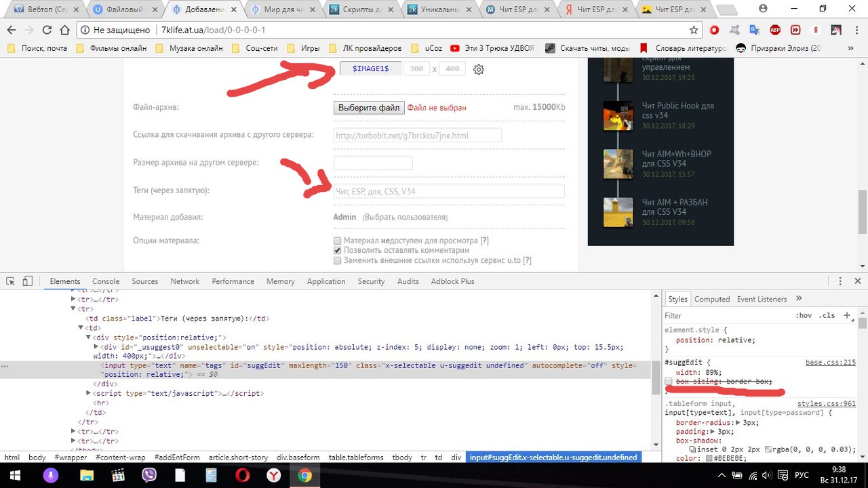Go to the browser home page
Viewport: 868px width, 488px height.
[66, 30]
